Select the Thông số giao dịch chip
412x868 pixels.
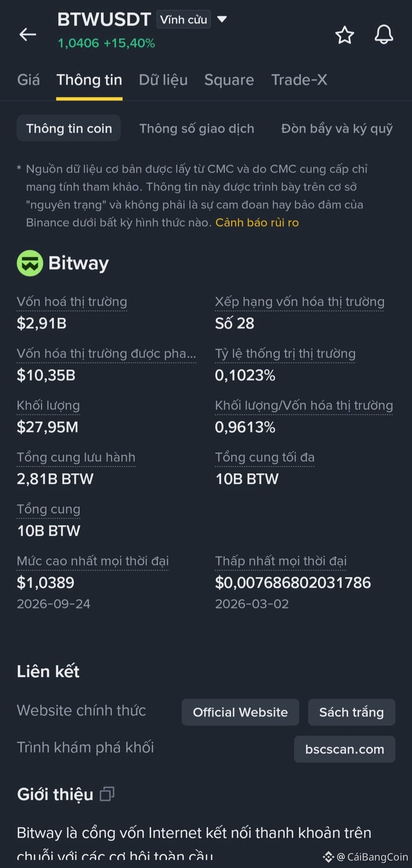coord(197,128)
